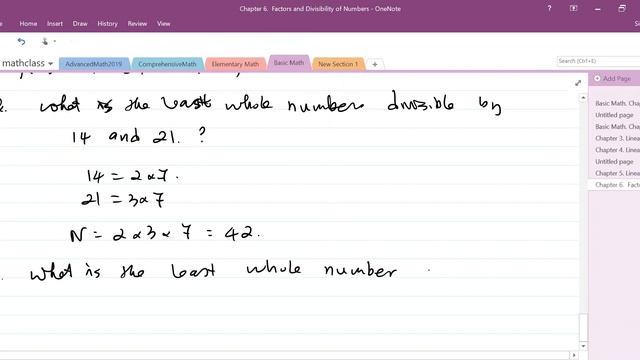Click the Ribbon Display Options icon
This screenshot has height=360, width=640.
pyautogui.click(x=573, y=8)
